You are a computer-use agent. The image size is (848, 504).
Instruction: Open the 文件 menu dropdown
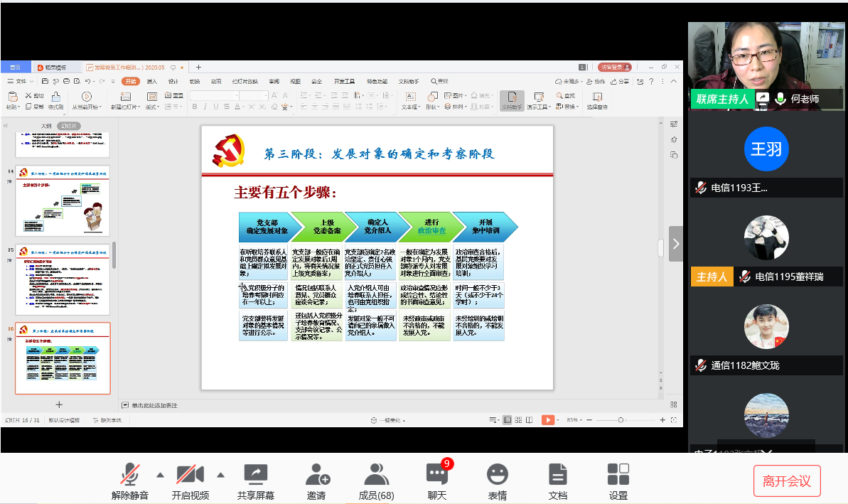21,82
